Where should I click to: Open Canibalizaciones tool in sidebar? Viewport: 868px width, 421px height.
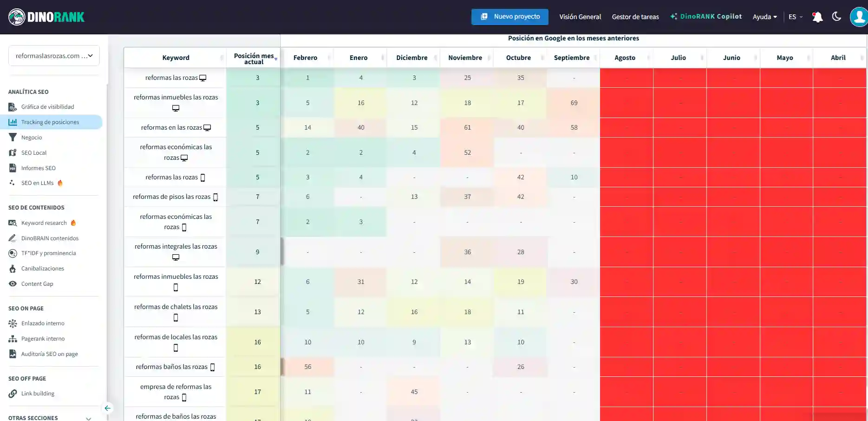click(x=42, y=269)
